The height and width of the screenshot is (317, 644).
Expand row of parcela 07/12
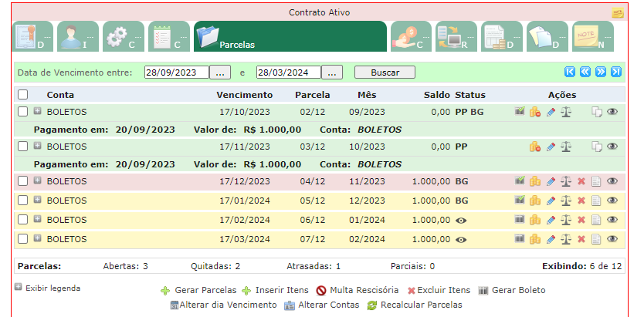pyautogui.click(x=37, y=238)
